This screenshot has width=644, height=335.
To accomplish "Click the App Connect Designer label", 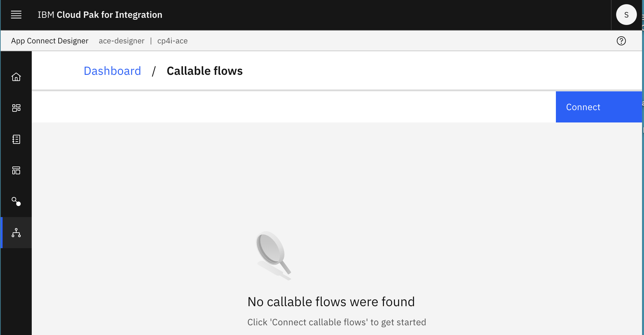I will (50, 41).
